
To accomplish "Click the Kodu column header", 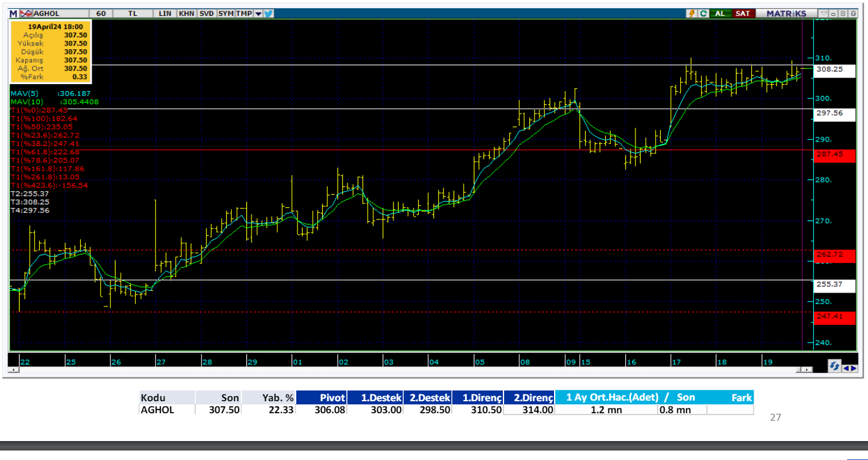I will click(x=167, y=397).
